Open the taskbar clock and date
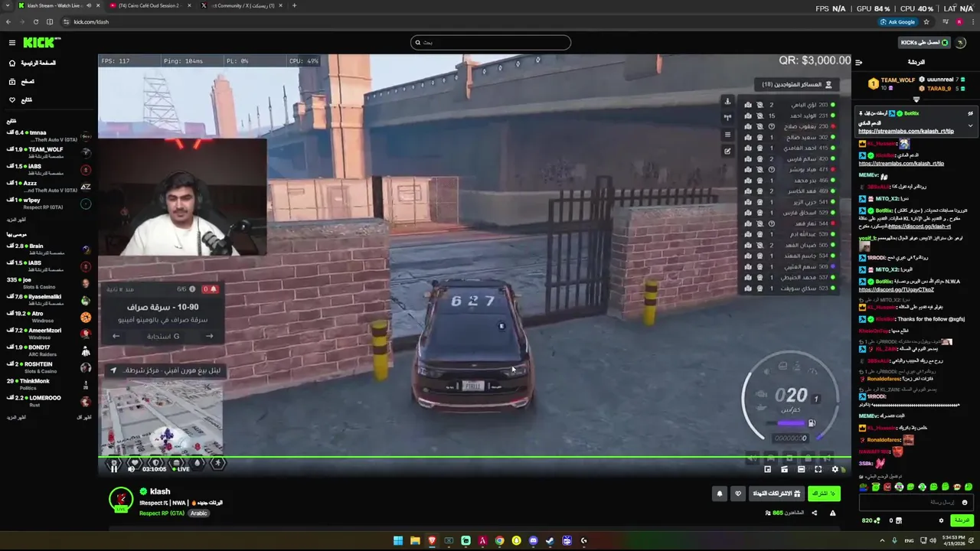 (954, 540)
